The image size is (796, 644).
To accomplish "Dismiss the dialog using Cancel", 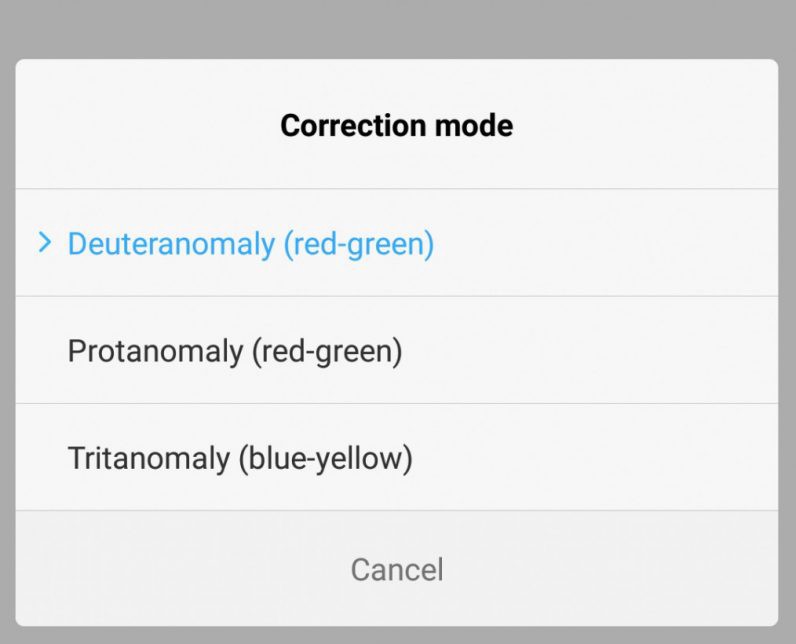I will (x=396, y=570).
